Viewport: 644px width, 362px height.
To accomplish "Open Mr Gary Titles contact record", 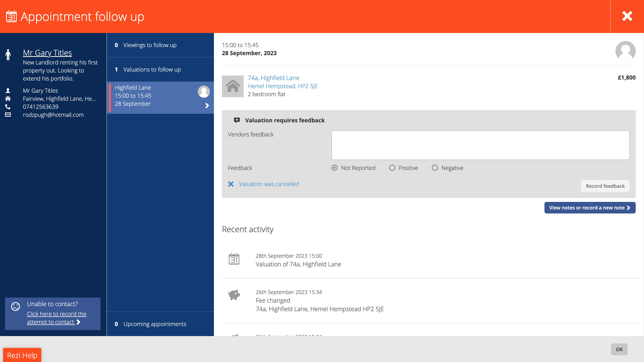I will [47, 53].
